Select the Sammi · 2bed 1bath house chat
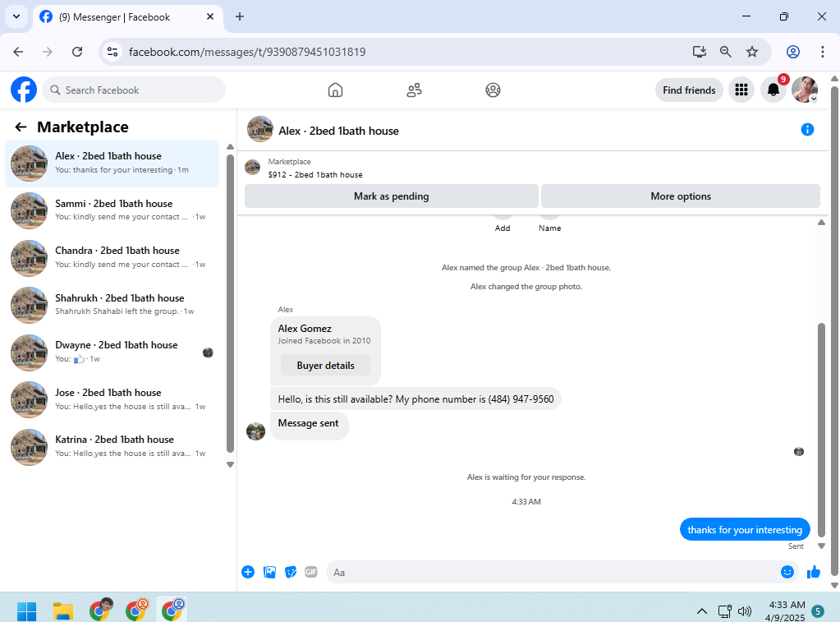The width and height of the screenshot is (840, 622). pos(112,210)
